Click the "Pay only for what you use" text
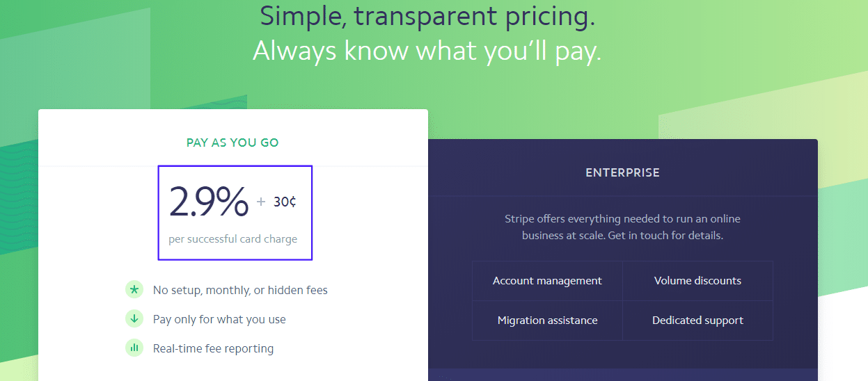868x381 pixels. tap(219, 319)
